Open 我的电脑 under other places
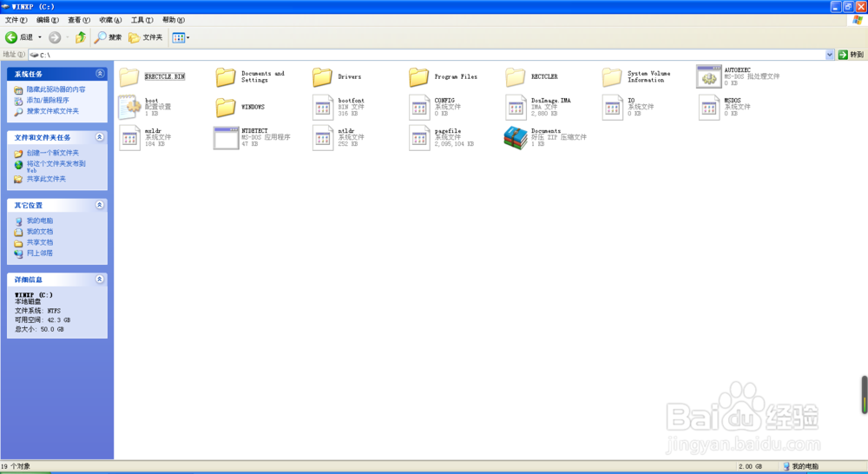The width and height of the screenshot is (868, 474). (40, 221)
